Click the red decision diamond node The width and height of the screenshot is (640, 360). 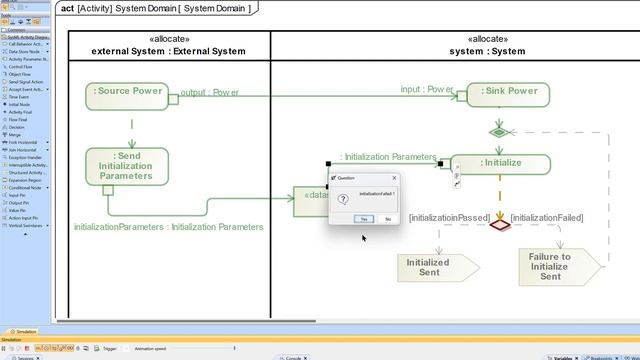[x=500, y=225]
